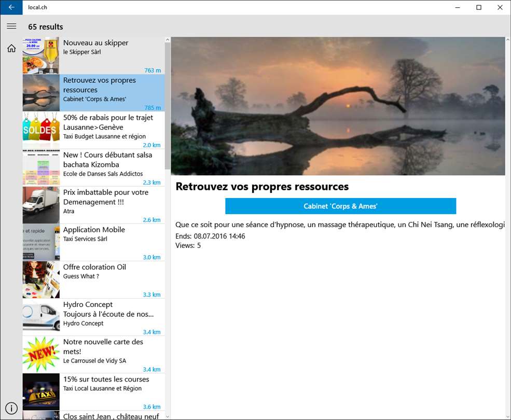Maximize the local.ch window
Screen dimensions: 511x420
(479, 7)
